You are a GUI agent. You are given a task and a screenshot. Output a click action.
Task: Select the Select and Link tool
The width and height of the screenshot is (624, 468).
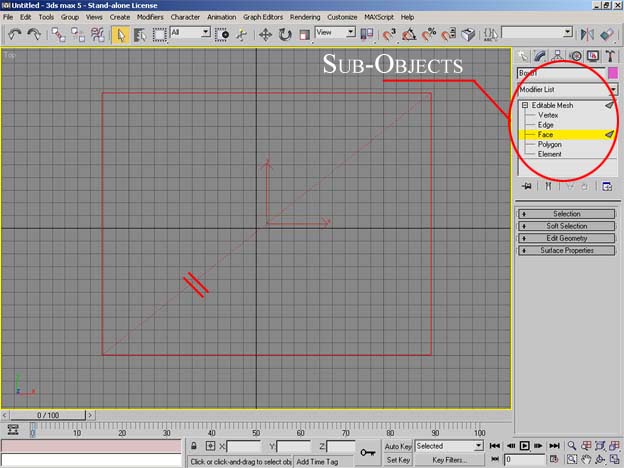click(58, 35)
